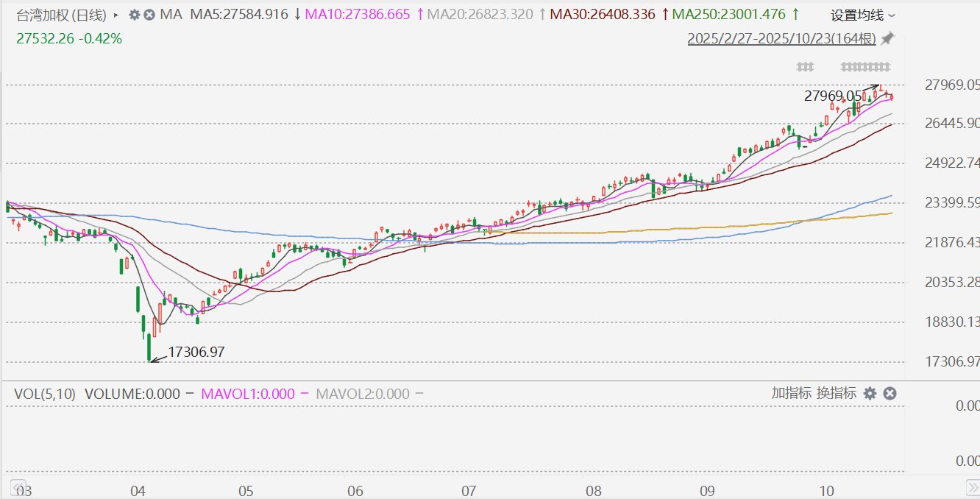Click 换指标 to switch indicator
Viewport: 980px width, 499px height.
pos(837,393)
